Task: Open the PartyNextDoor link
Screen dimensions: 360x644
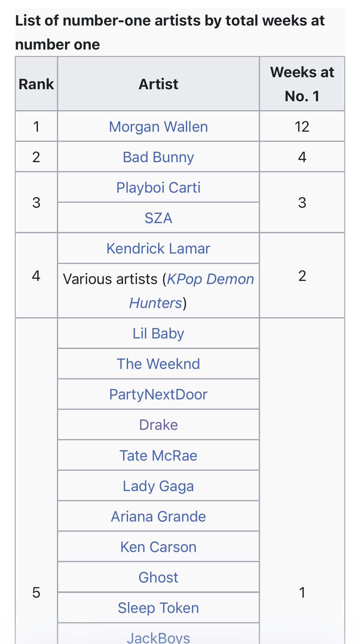Action: pyautogui.click(x=158, y=394)
